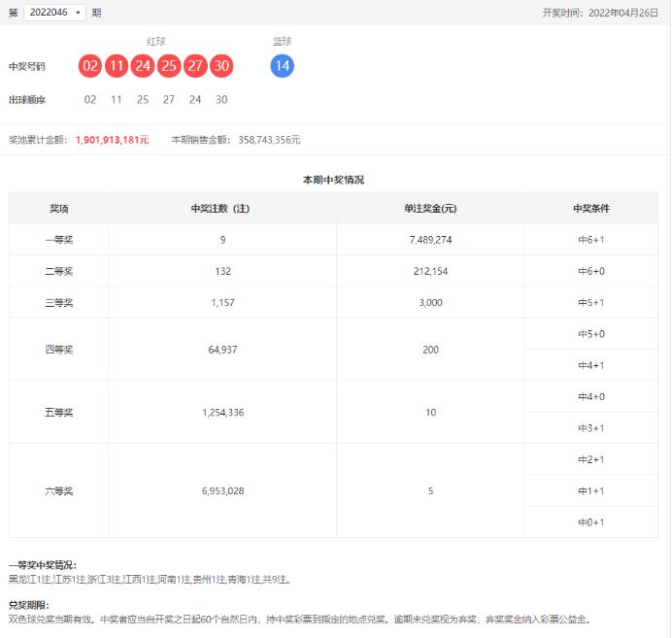Click the 中奖号码 label
Viewport: 672px width, 638px height.
point(26,66)
